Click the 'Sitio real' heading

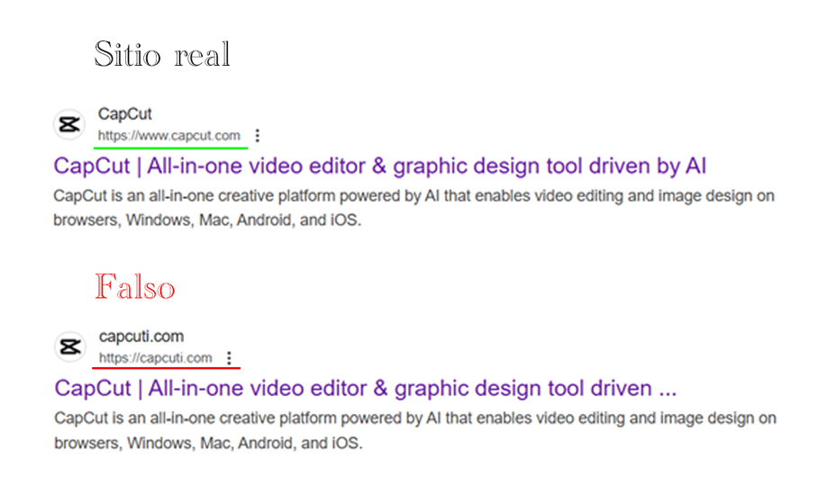162,54
